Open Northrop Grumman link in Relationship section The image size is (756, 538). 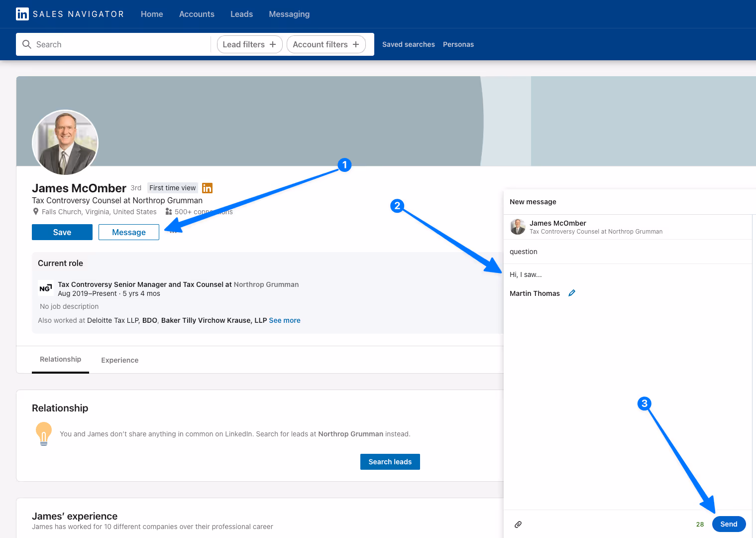(351, 434)
